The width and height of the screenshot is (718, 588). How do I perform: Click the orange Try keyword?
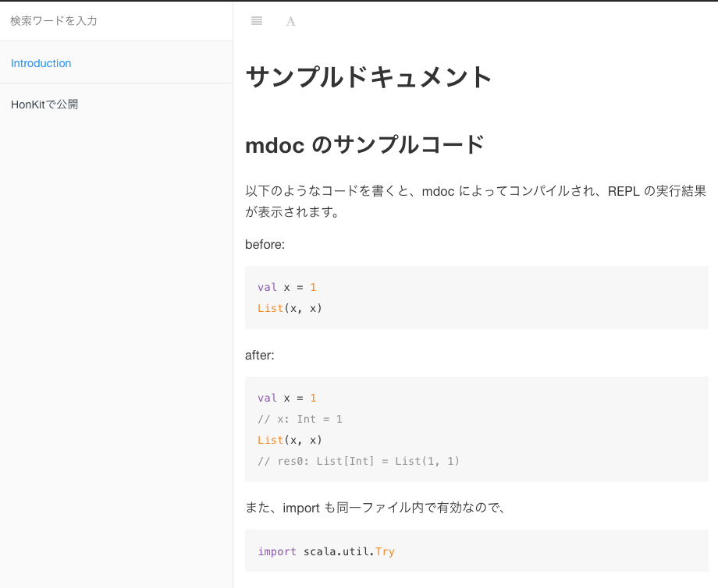pos(385,551)
